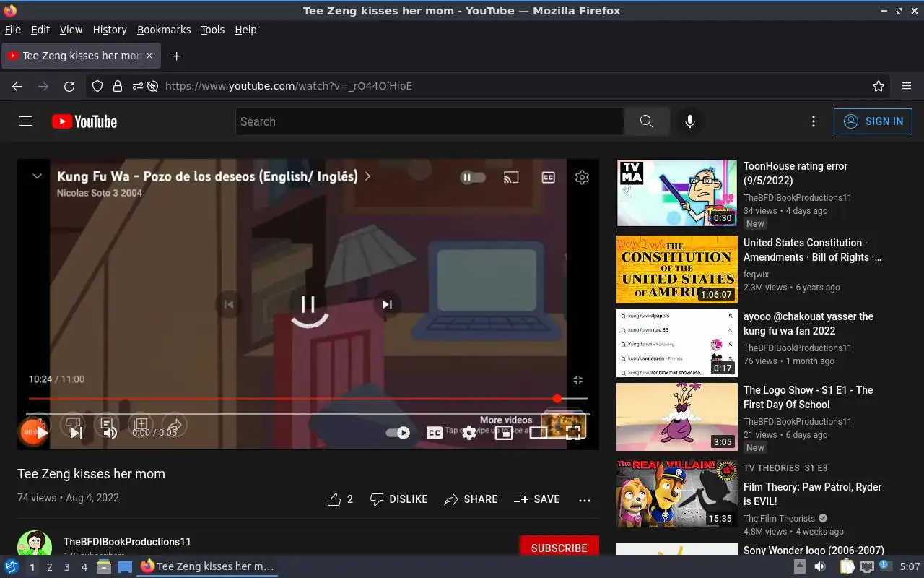
Task: Open the taskbar file manager icon
Action: click(104, 567)
